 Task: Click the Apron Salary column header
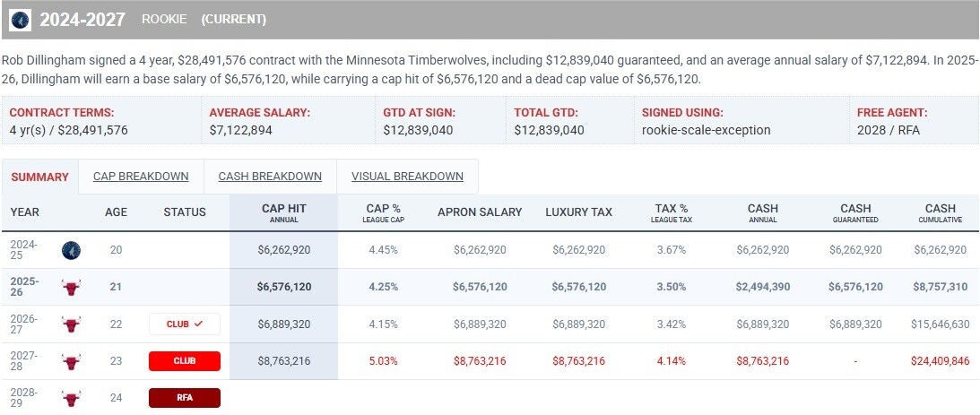point(480,212)
